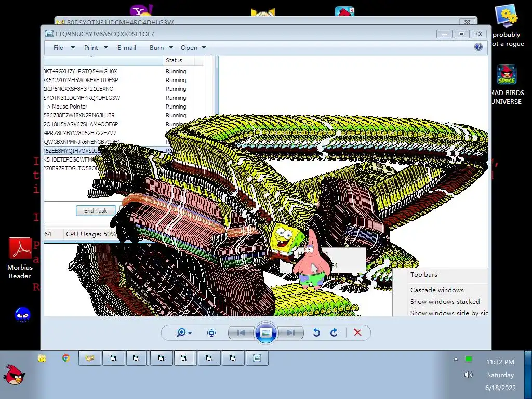532x399 pixels.
Task: Click the photo viewer title bar icon
Action: point(49,34)
